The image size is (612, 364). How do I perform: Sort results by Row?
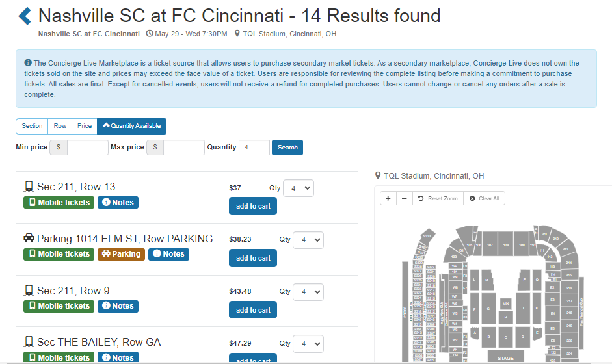pos(60,126)
